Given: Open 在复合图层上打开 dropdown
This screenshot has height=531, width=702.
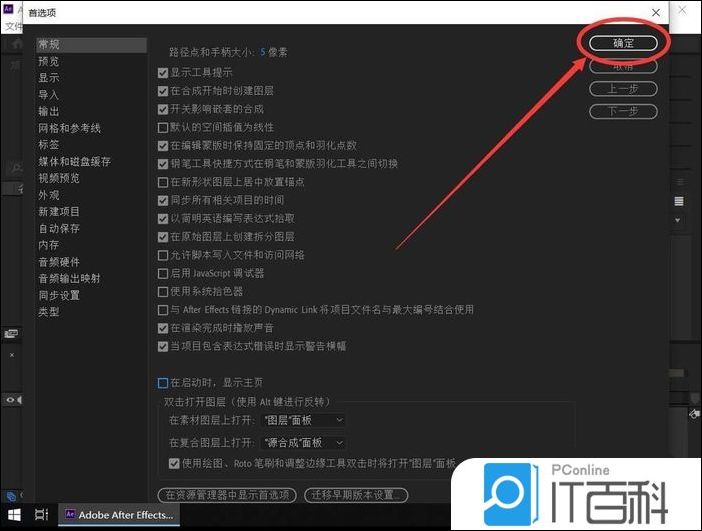Looking at the screenshot, I should (x=303, y=443).
